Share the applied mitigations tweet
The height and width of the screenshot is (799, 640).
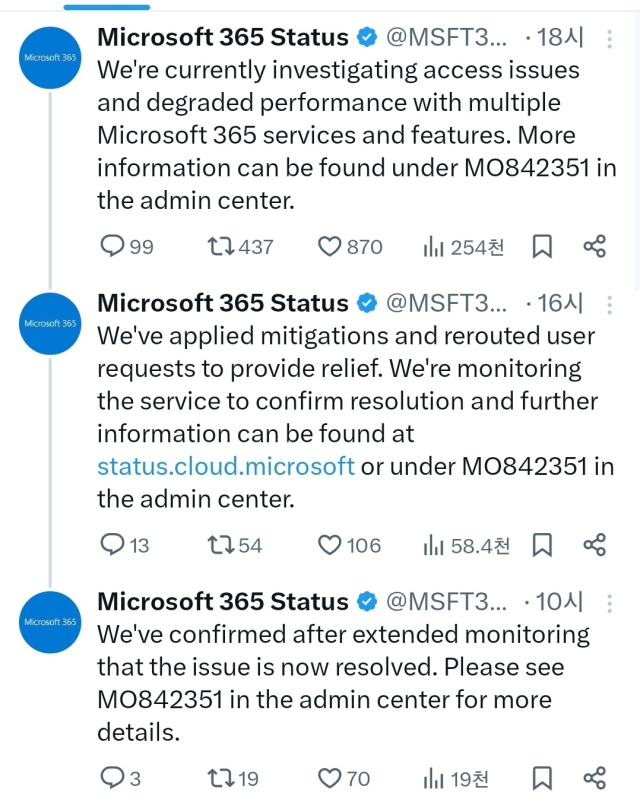point(594,545)
